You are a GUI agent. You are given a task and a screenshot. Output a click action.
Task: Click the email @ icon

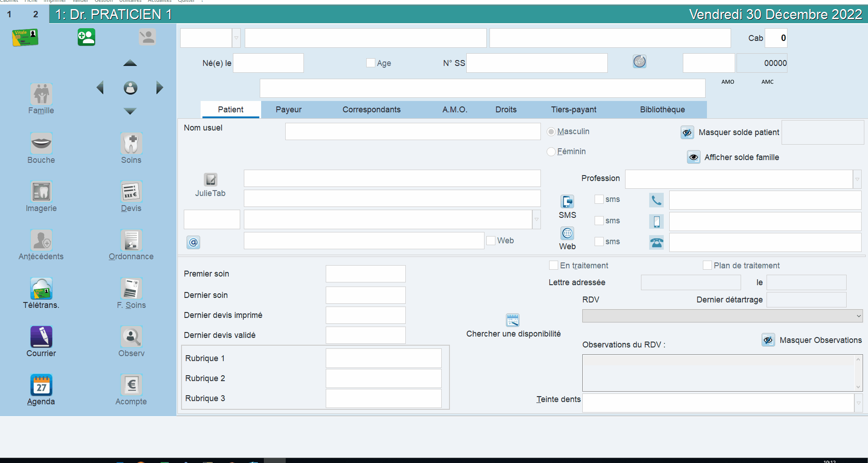click(x=193, y=242)
